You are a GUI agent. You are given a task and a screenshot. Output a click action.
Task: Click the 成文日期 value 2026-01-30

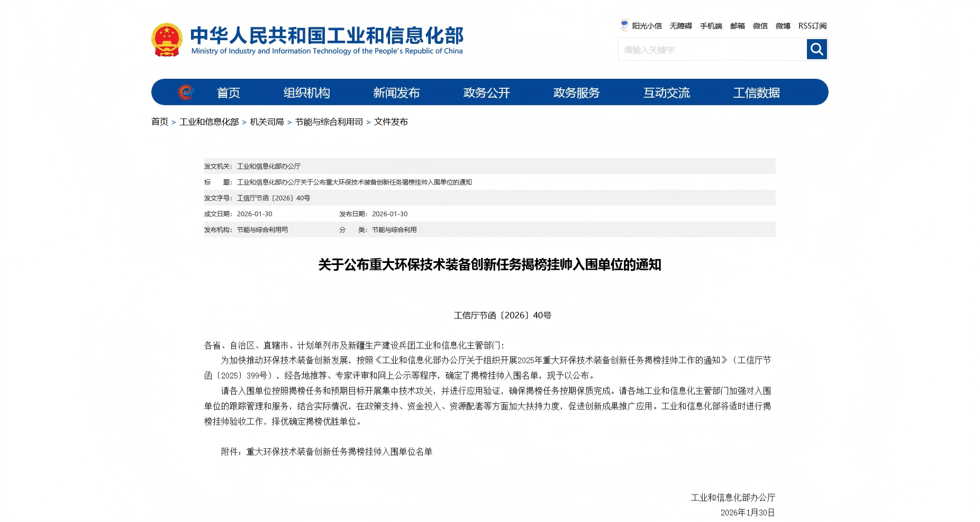point(255,214)
